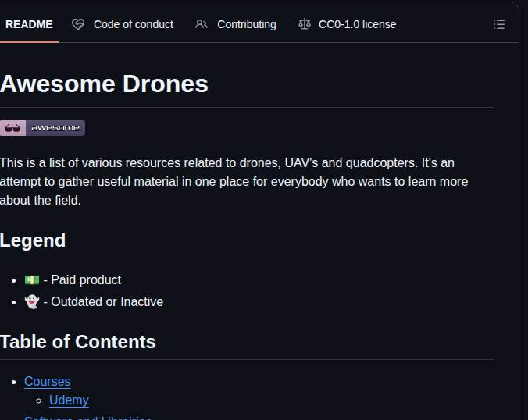Open the README tab
This screenshot has height=420, width=528.
tap(29, 24)
